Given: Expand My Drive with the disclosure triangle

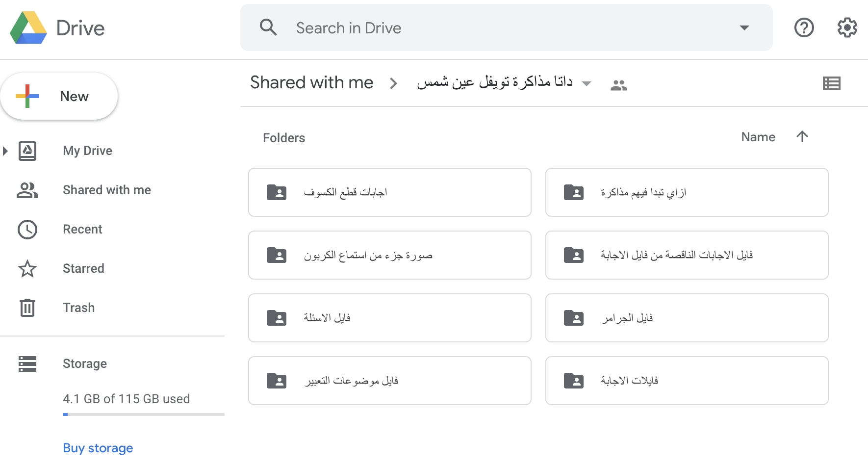Looking at the screenshot, I should [x=5, y=151].
